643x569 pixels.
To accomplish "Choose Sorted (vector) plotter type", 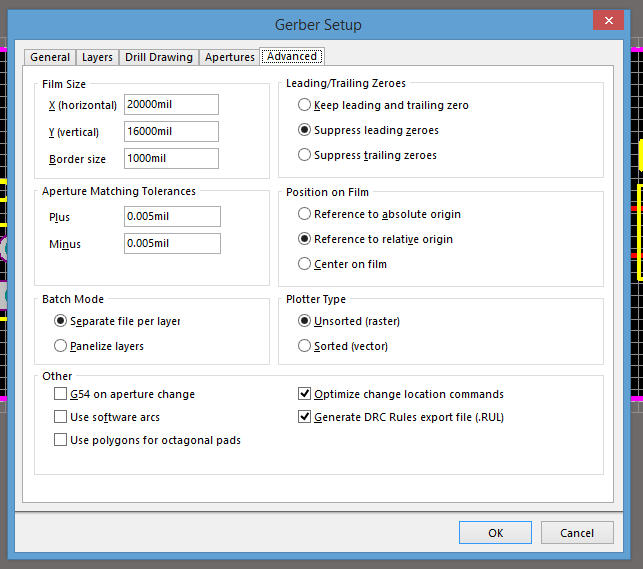I will click(305, 346).
